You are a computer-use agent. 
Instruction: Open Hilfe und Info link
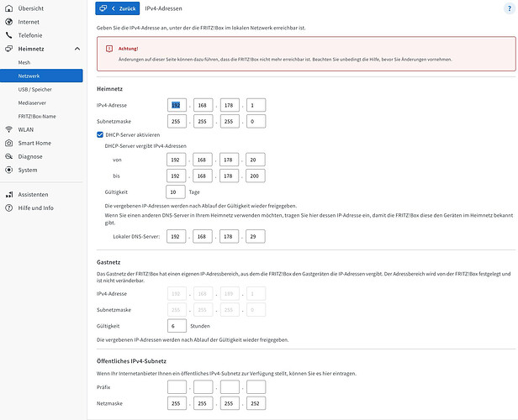(x=35, y=207)
